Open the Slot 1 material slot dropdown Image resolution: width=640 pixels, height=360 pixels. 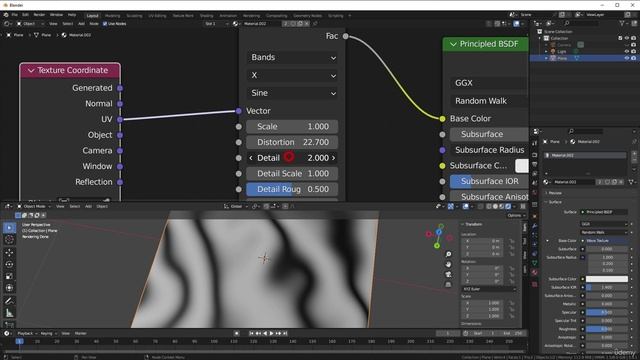216,24
